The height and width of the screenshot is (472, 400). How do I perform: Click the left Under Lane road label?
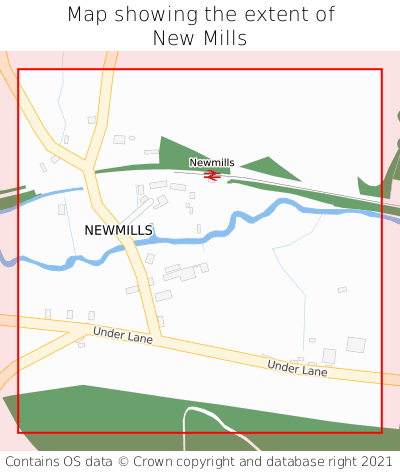[x=123, y=335]
